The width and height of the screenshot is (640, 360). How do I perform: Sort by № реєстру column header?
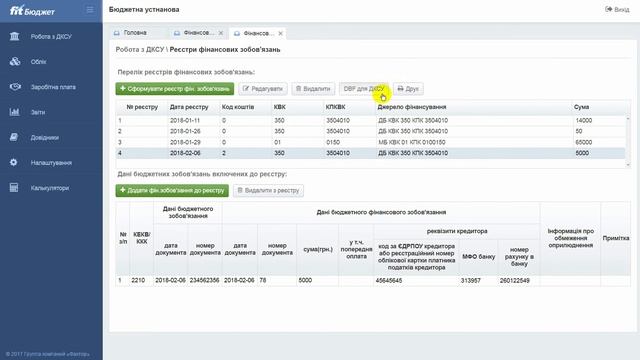(x=142, y=107)
